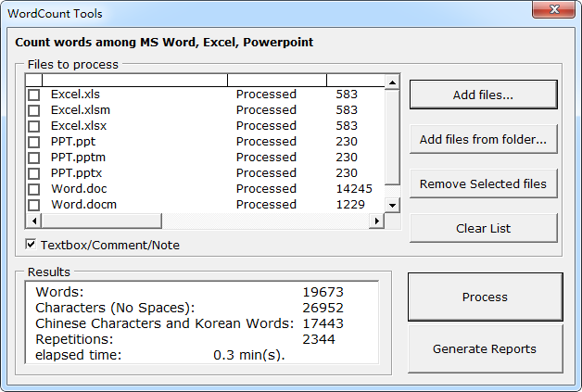Mark the PPT.pptm checkbox

pos(34,158)
